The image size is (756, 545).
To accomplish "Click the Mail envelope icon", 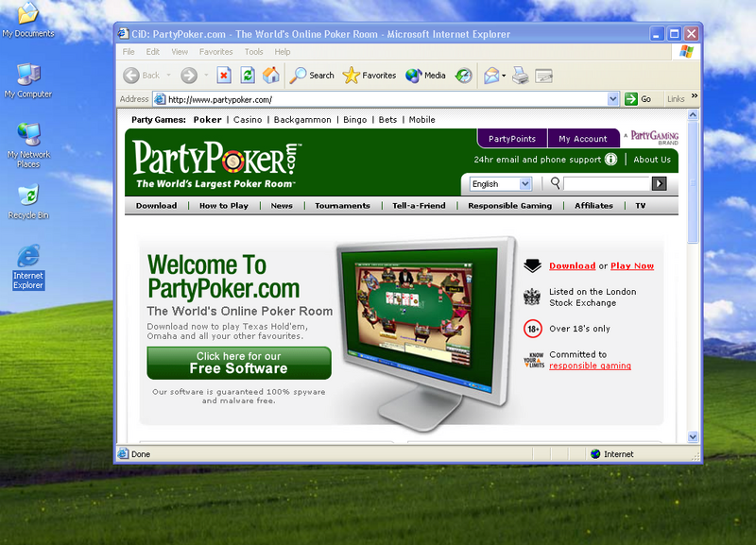I will 491,76.
